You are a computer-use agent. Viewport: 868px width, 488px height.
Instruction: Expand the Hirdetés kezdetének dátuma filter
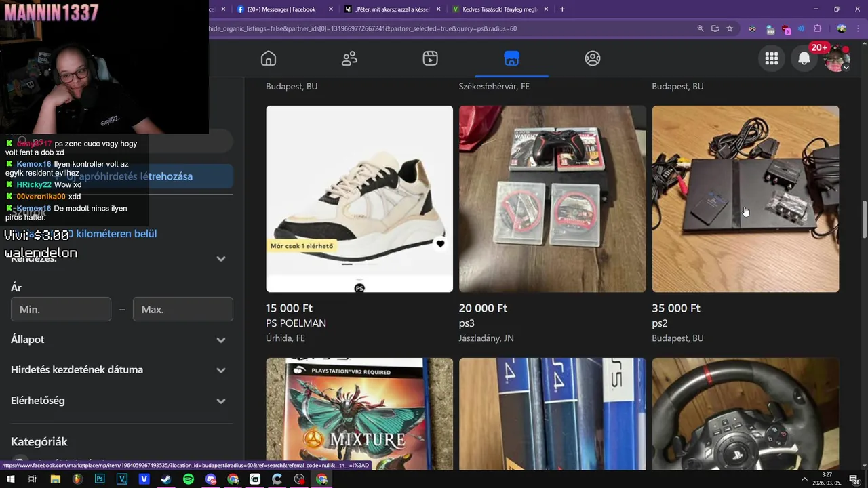122,369
